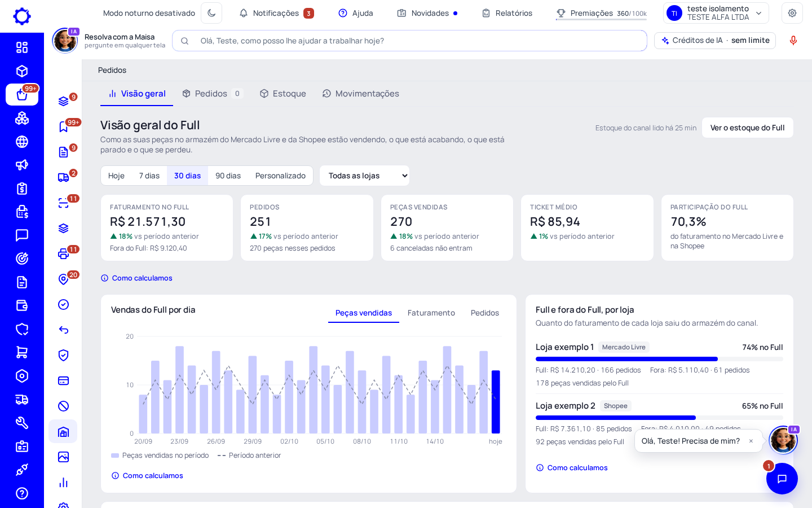Select the 7 dias period filter
Viewport: 812px width, 508px height.
[x=149, y=176]
